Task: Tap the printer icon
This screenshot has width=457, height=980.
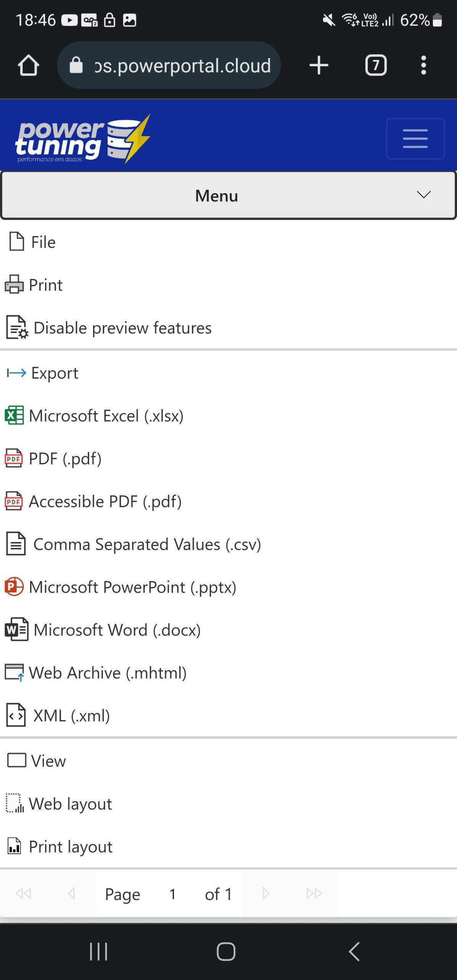Action: [14, 284]
